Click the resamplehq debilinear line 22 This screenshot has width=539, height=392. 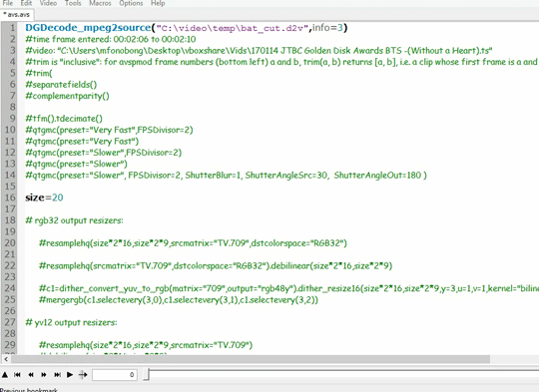(216, 266)
